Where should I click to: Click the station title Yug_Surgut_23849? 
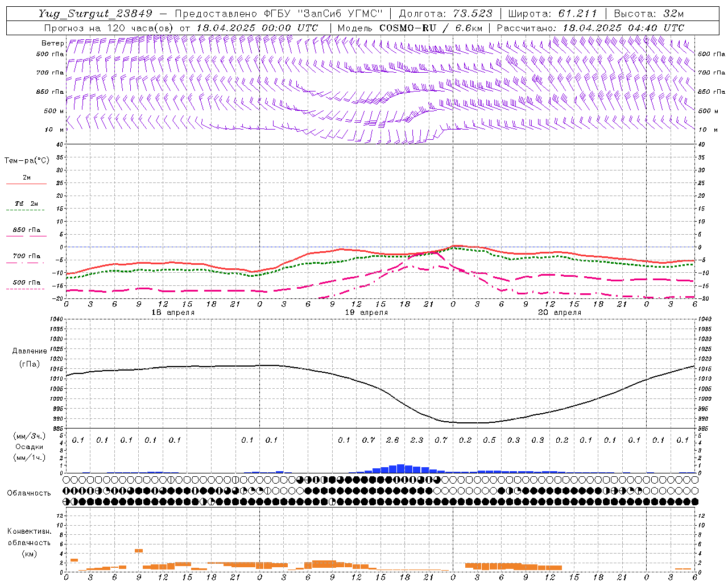coord(96,14)
